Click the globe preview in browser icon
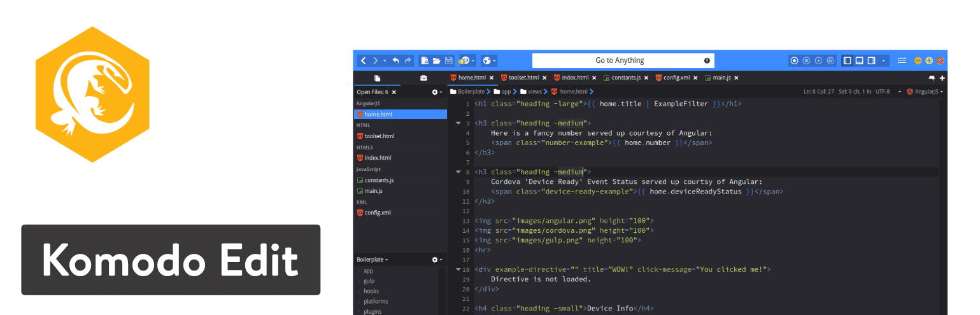This screenshot has height=315, width=980. click(486, 60)
